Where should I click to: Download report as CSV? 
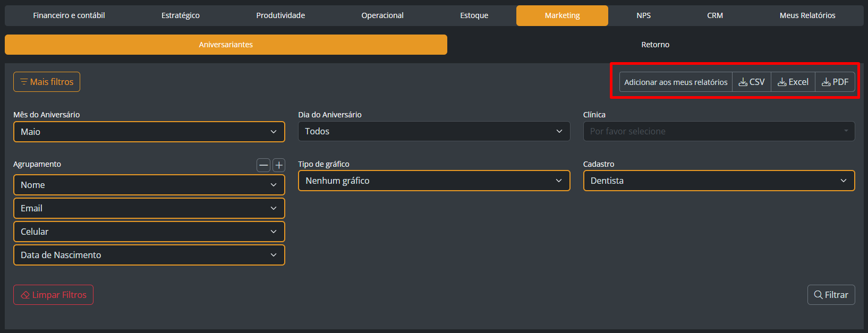click(752, 82)
